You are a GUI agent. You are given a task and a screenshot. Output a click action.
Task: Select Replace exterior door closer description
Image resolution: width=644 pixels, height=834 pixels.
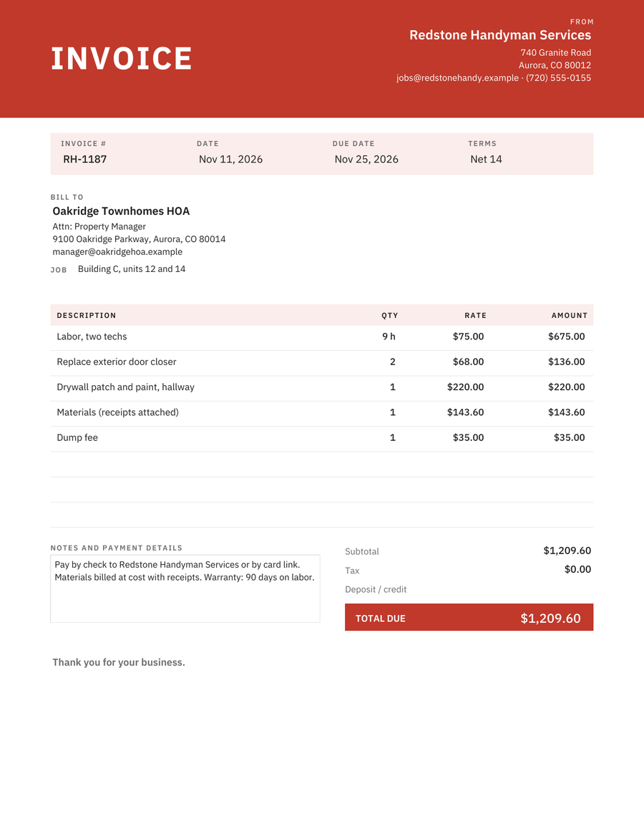(116, 362)
